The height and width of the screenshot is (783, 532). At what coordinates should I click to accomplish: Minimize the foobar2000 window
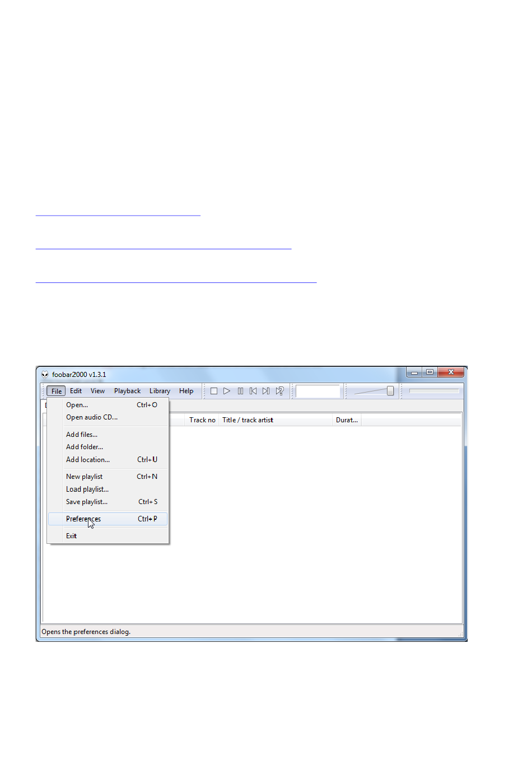(x=414, y=372)
